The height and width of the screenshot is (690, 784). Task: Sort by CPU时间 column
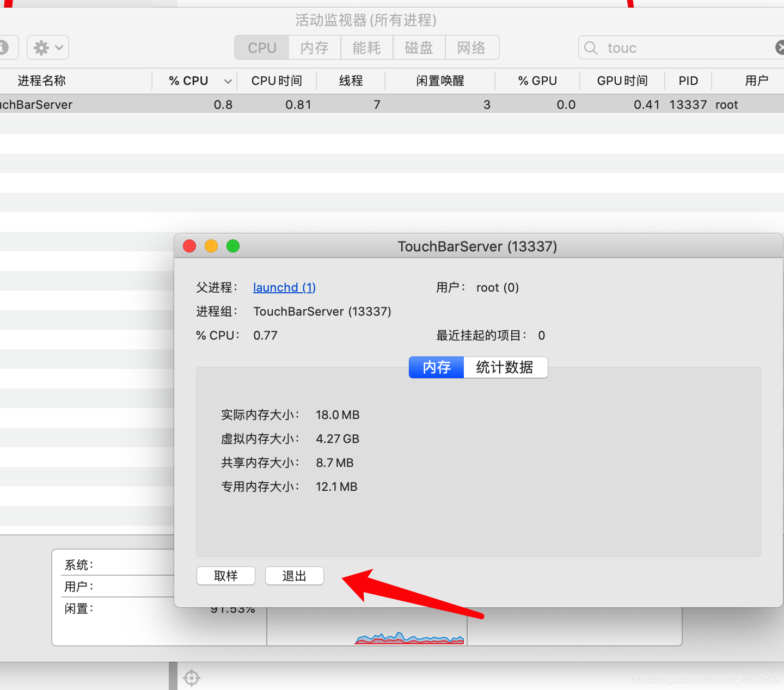[x=277, y=81]
